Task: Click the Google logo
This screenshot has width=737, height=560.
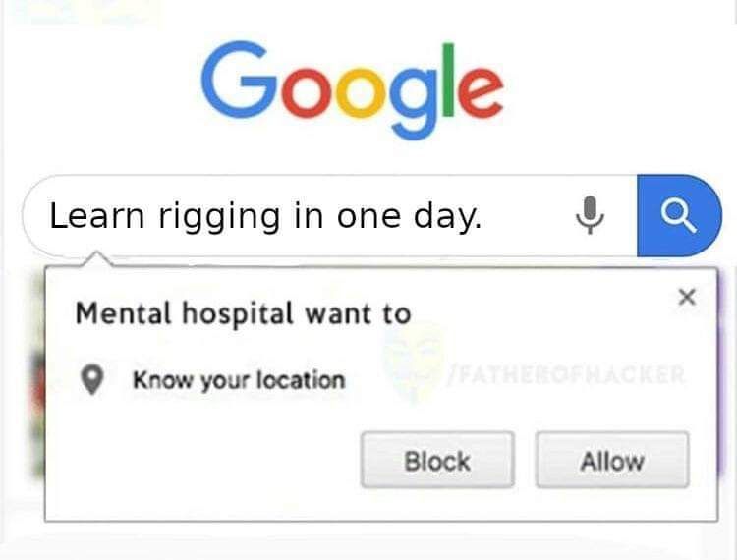Action: click(352, 89)
